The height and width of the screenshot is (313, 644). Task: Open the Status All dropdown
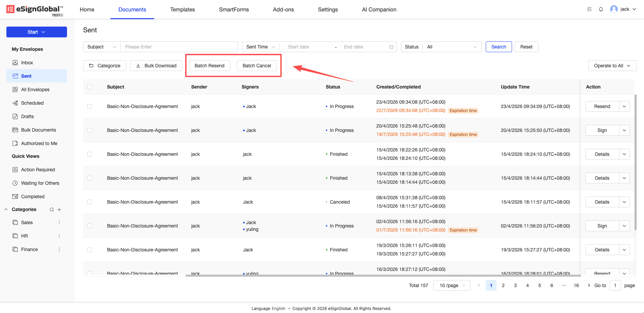coord(452,47)
